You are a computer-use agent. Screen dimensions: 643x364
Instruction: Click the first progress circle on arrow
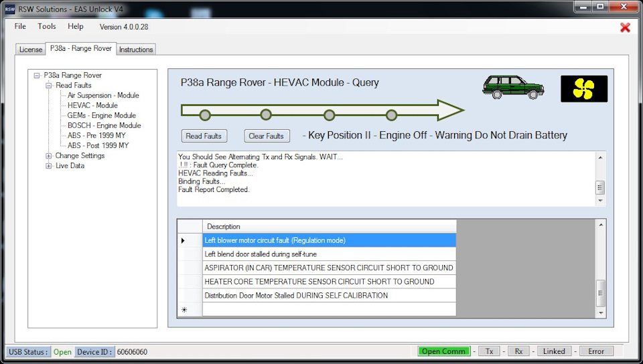click(205, 115)
